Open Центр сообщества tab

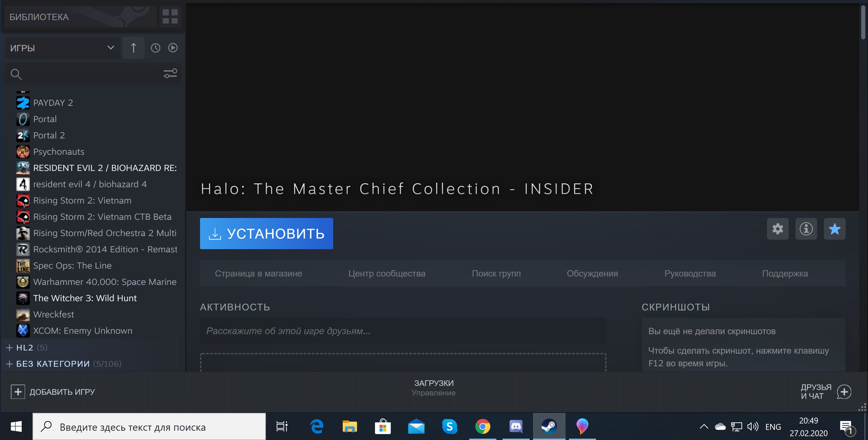pyautogui.click(x=387, y=273)
